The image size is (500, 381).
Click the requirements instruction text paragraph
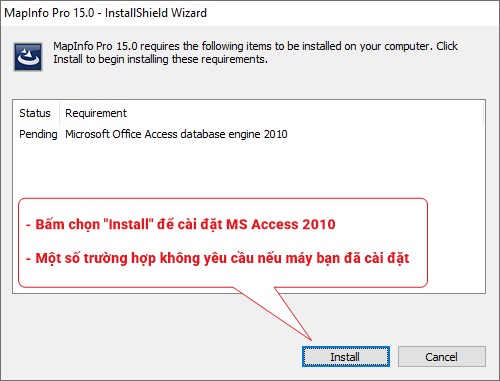click(255, 52)
